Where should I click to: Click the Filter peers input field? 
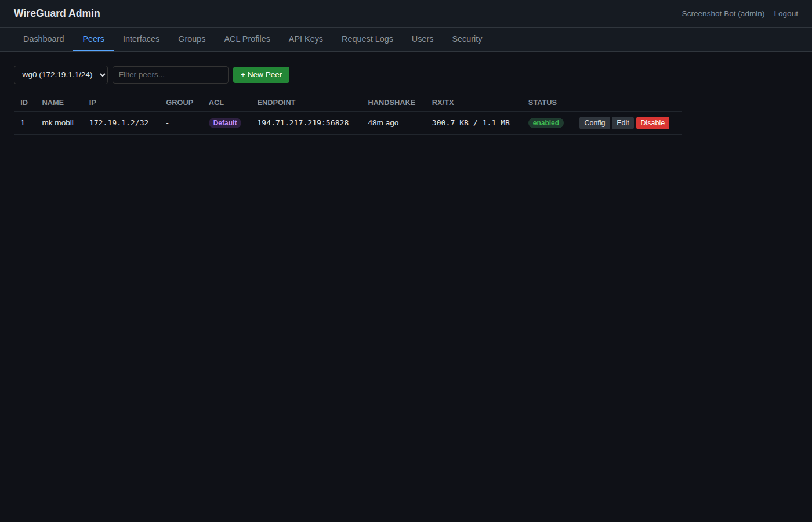click(170, 74)
